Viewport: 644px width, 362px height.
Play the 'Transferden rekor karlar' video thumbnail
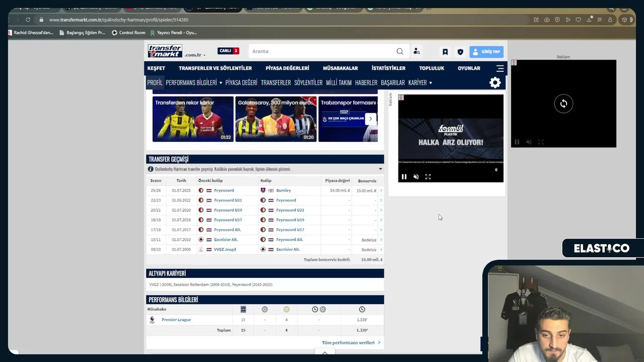point(193,119)
